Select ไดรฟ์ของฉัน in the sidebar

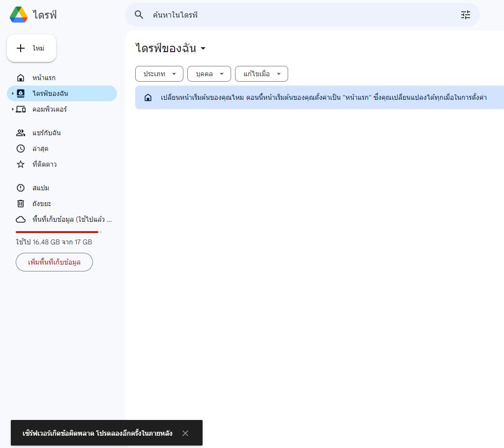click(62, 93)
